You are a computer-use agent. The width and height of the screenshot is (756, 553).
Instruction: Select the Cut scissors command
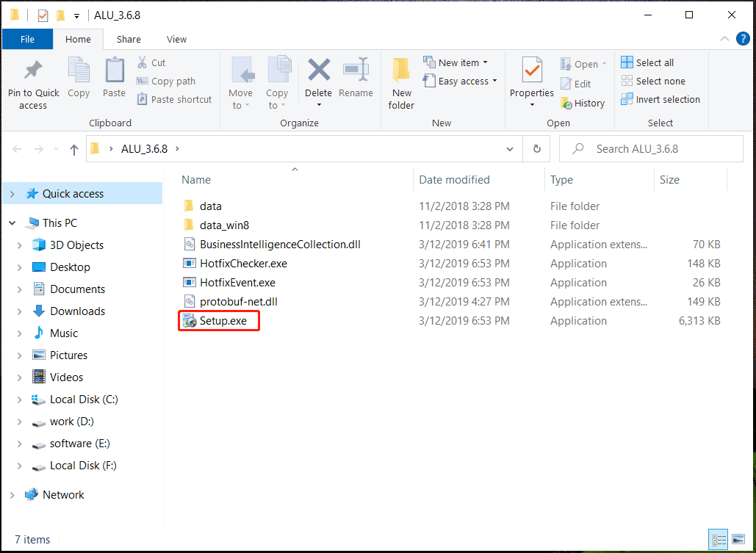pyautogui.click(x=151, y=62)
